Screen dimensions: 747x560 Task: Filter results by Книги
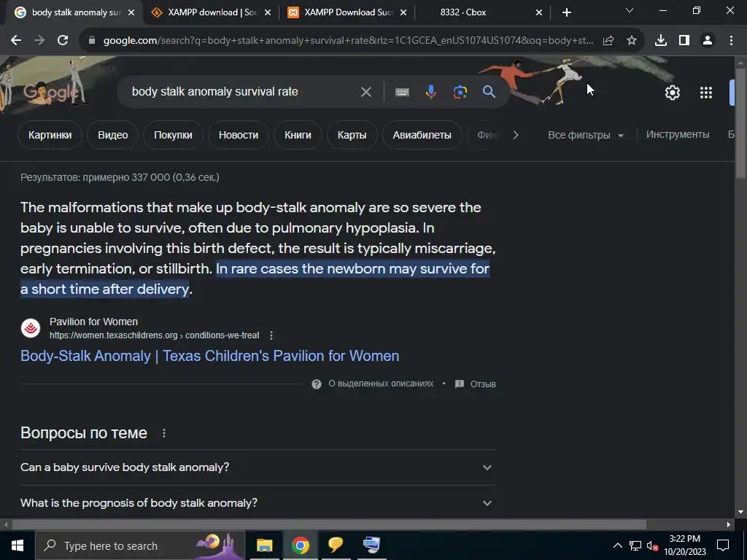click(298, 135)
